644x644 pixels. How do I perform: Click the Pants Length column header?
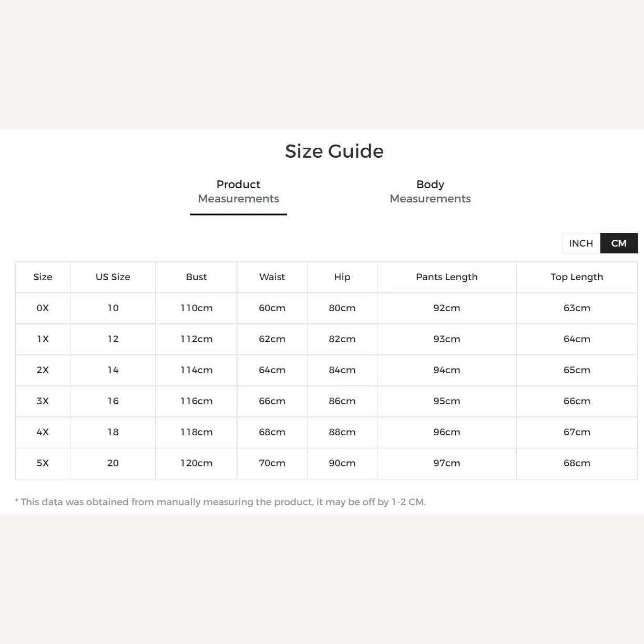[447, 277]
